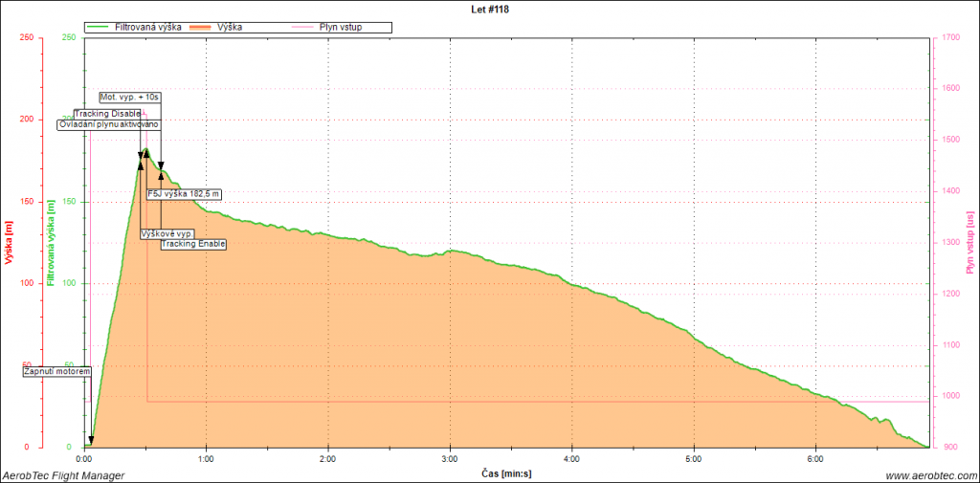Select the 'Mot. vyp. + 10s' annotation label

tap(130, 98)
